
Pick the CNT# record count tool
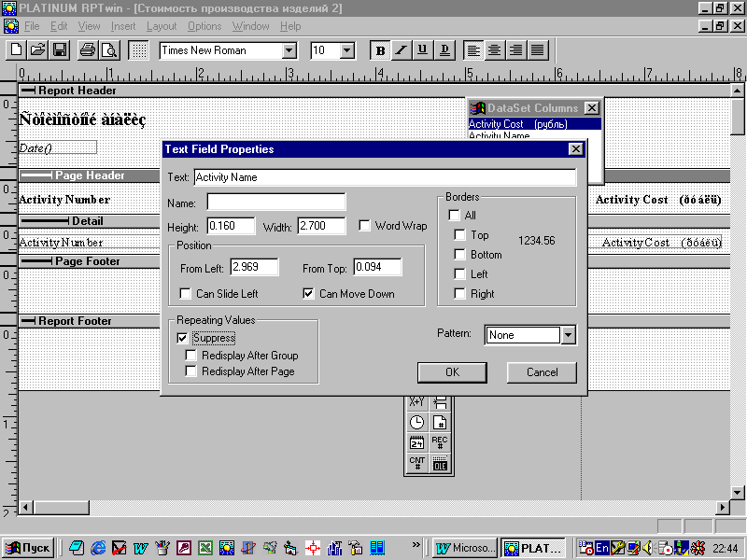[416, 464]
